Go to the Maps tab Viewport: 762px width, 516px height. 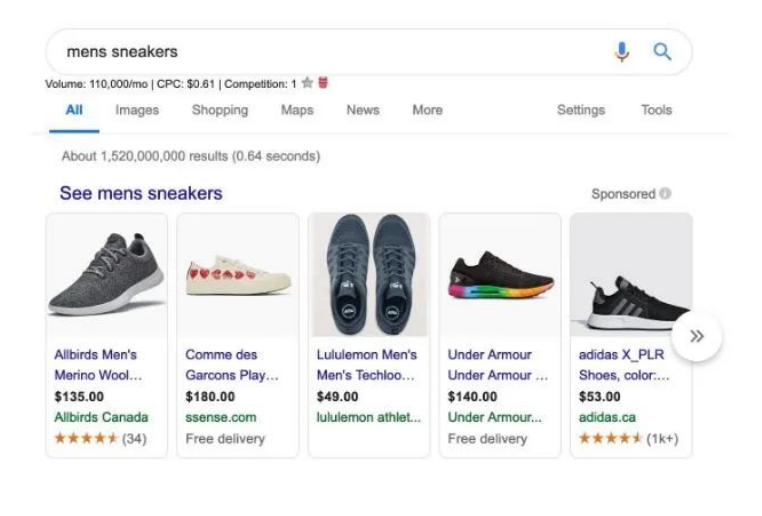tap(297, 110)
